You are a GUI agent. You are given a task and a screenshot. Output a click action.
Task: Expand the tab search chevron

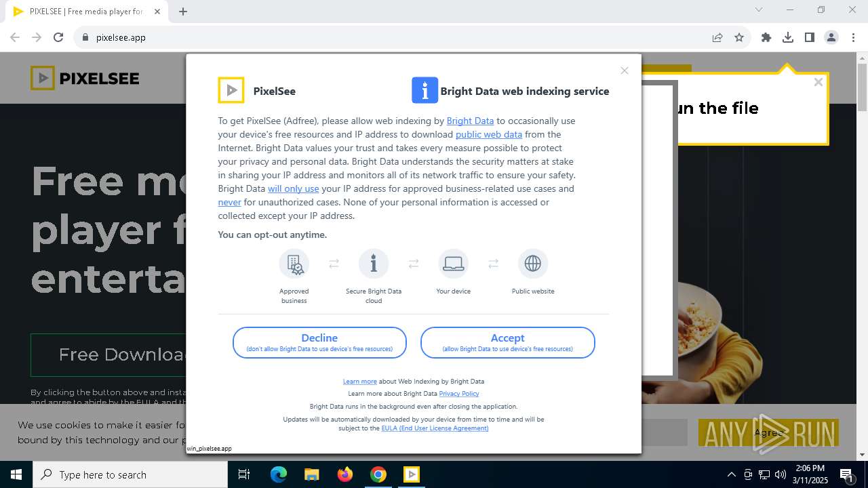click(x=759, y=9)
